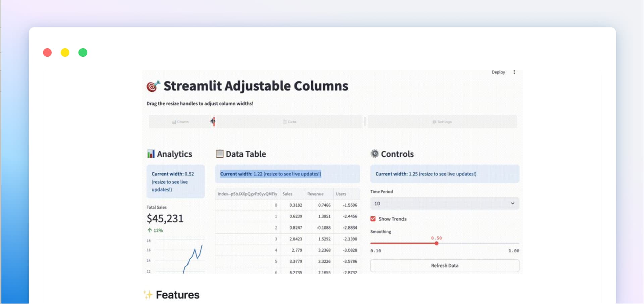
Task: Select the Settings column header bar
Action: click(442, 122)
